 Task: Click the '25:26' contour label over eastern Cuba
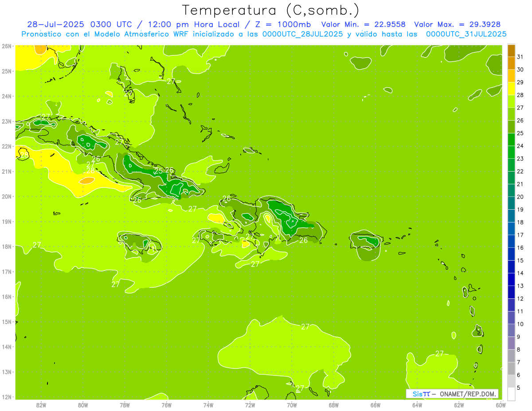click(164, 170)
